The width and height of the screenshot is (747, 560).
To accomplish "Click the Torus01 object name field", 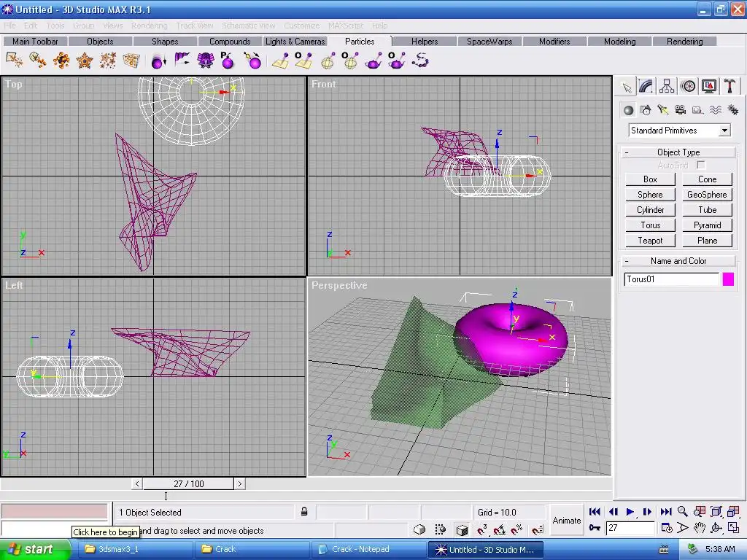I will click(671, 279).
